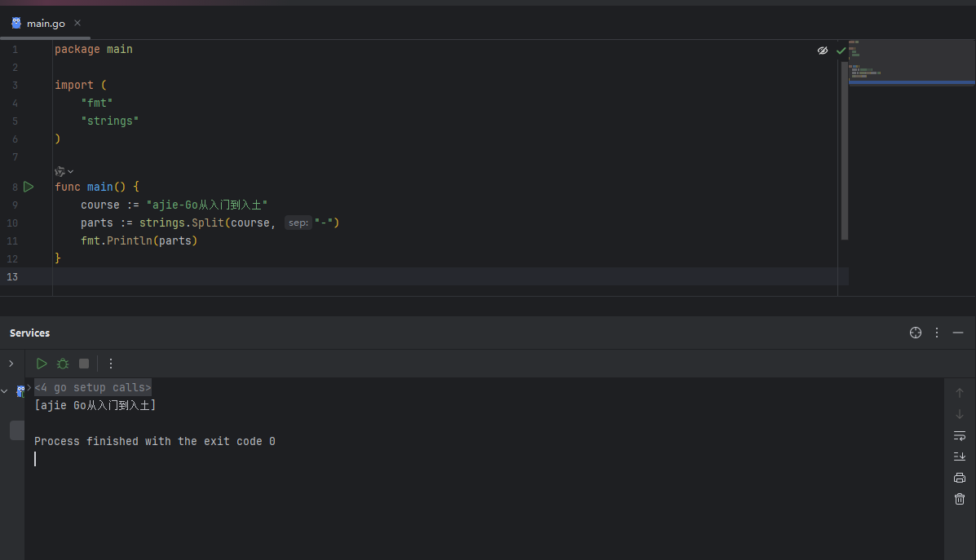Open Services navigate-to crosshair icon
Screen dimensions: 976x560
(915, 333)
